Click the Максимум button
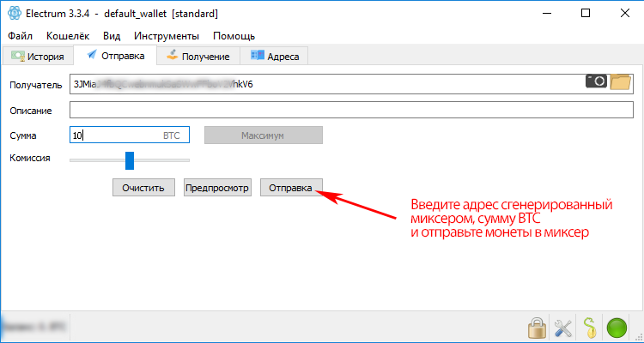 [x=263, y=135]
